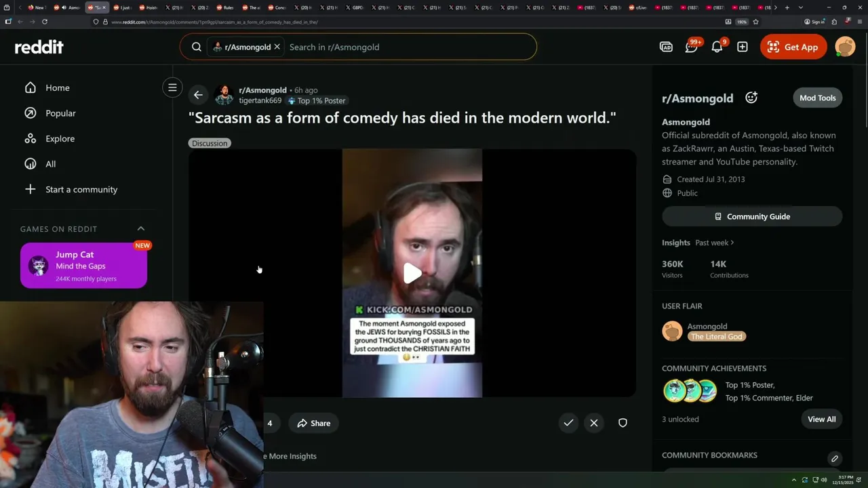
Task: Share the post
Action: 313,423
